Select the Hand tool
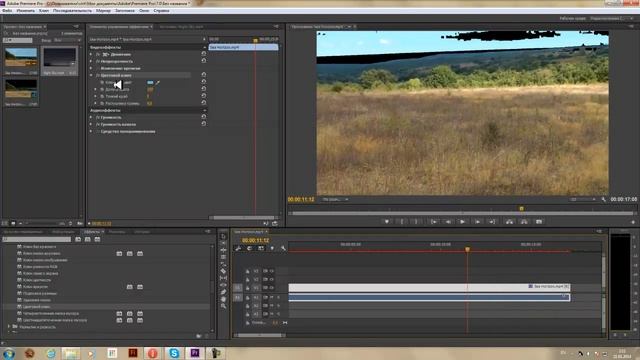Image resolution: width=640 pixels, height=360 pixels. click(x=223, y=299)
